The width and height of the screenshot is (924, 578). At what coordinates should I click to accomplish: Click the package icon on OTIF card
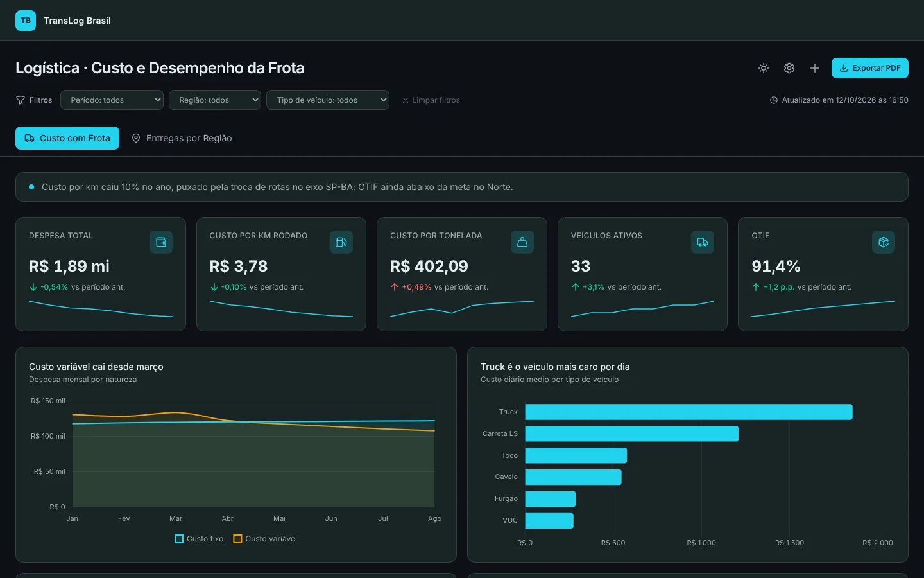tap(884, 242)
